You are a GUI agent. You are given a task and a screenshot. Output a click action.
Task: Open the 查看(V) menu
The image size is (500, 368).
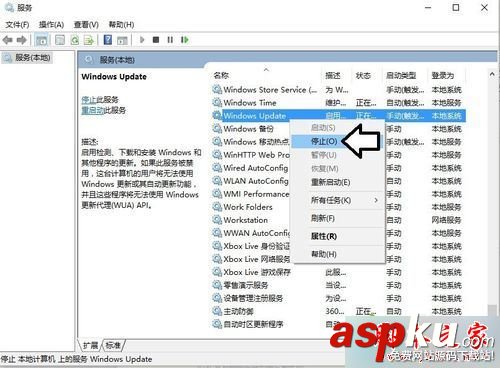86,25
